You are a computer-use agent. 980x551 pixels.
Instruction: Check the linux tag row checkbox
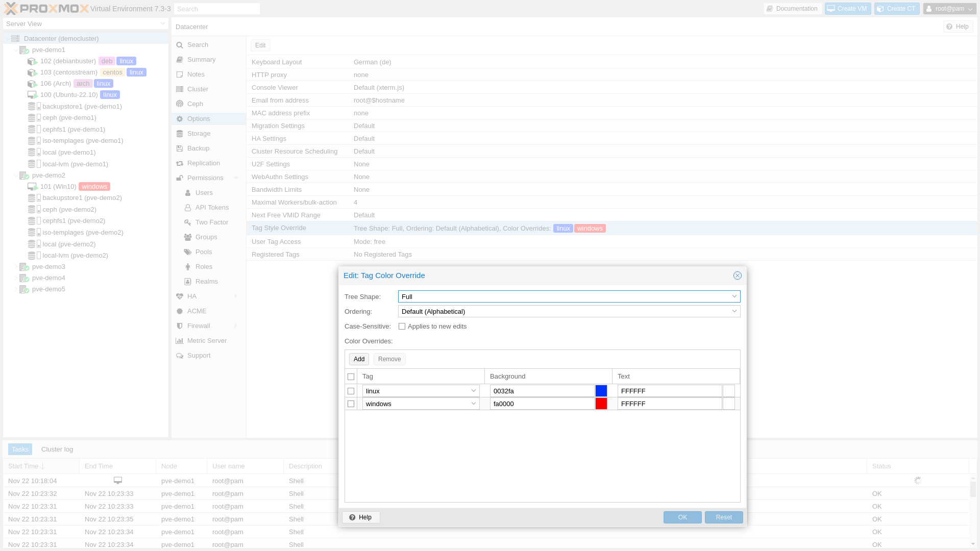point(351,391)
